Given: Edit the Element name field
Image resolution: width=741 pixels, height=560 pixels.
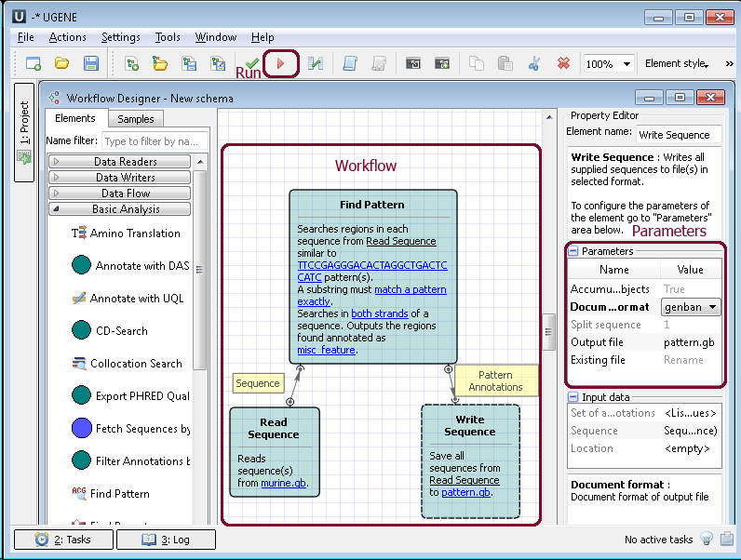Looking at the screenshot, I should pyautogui.click(x=679, y=135).
